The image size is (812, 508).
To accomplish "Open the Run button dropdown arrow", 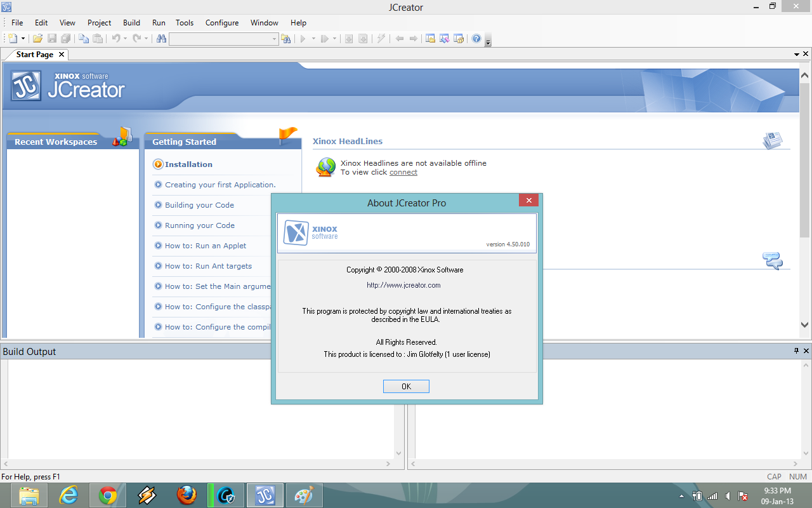I will tap(313, 39).
